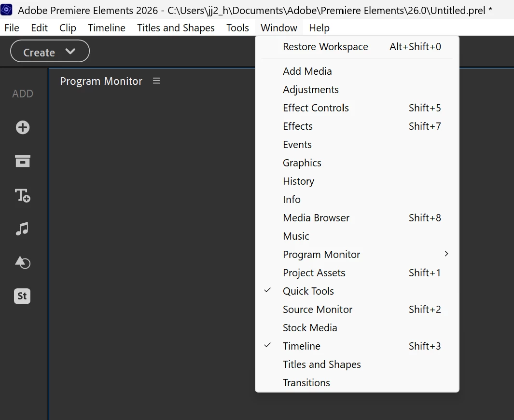Open the Project Assets archive box icon

23,161
